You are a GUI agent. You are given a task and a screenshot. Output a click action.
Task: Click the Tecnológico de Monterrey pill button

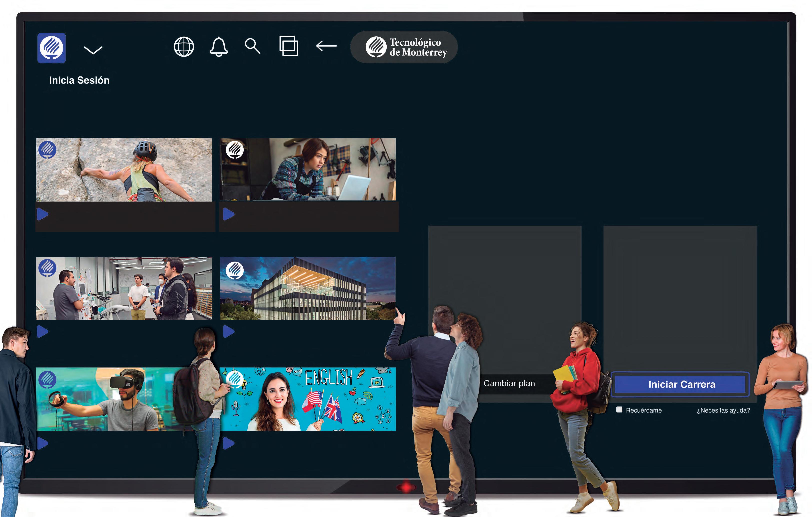(x=404, y=47)
